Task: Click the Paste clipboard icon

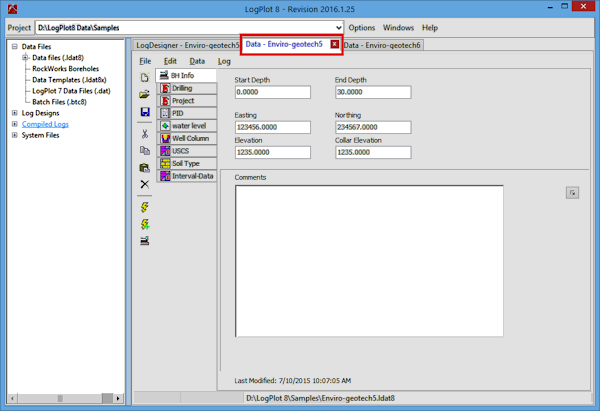Action: [145, 167]
